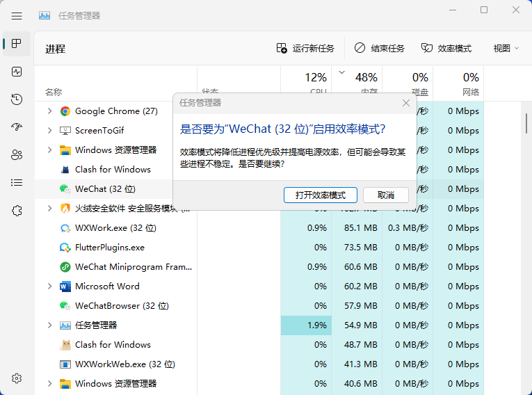Click 运行新任务 in the toolbar
Image resolution: width=532 pixels, height=395 pixels.
pos(305,48)
